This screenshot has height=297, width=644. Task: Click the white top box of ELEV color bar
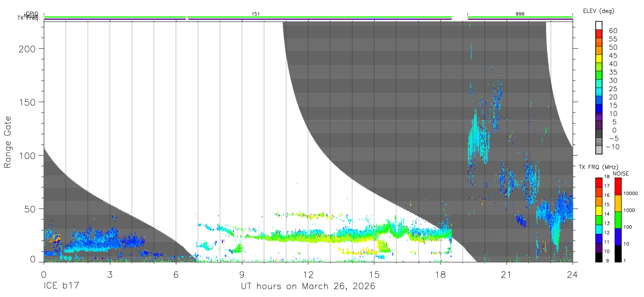599,26
